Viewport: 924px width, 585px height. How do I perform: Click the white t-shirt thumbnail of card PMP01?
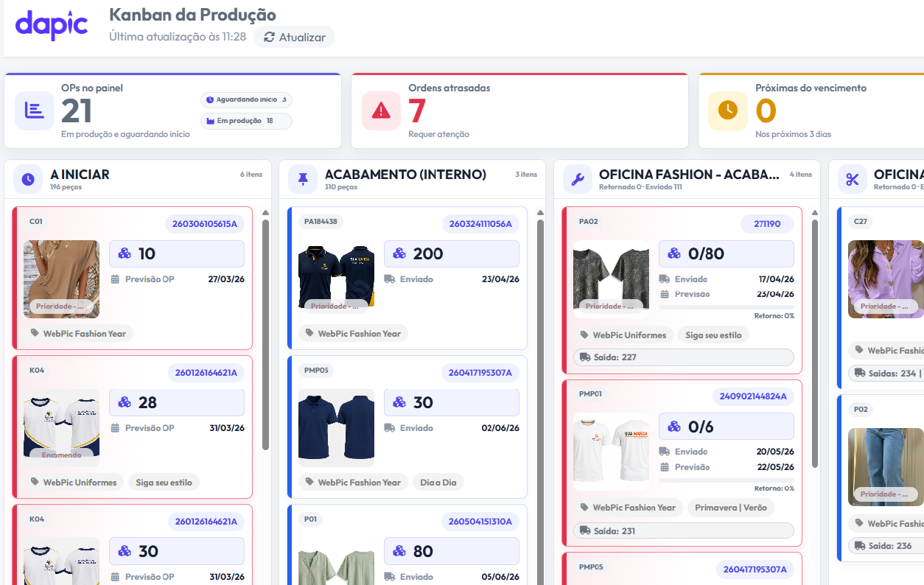(611, 452)
